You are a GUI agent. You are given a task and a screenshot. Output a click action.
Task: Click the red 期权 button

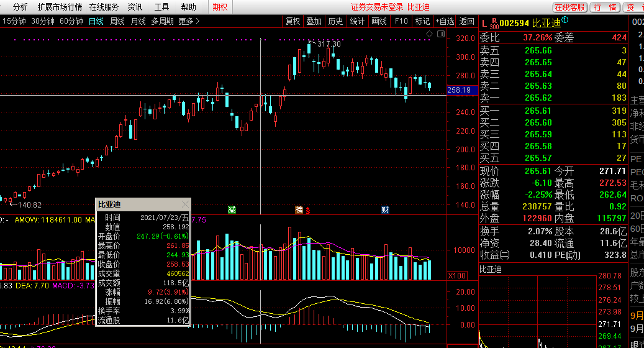click(220, 7)
